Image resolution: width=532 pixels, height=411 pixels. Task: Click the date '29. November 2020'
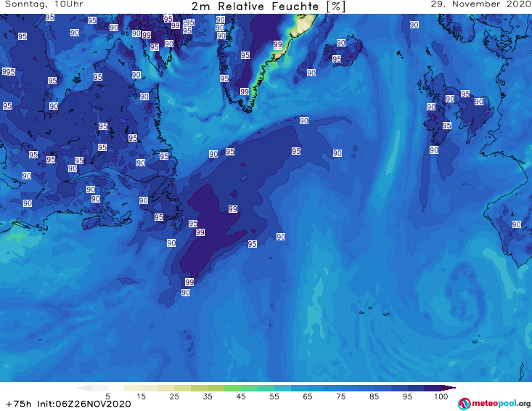(480, 4)
